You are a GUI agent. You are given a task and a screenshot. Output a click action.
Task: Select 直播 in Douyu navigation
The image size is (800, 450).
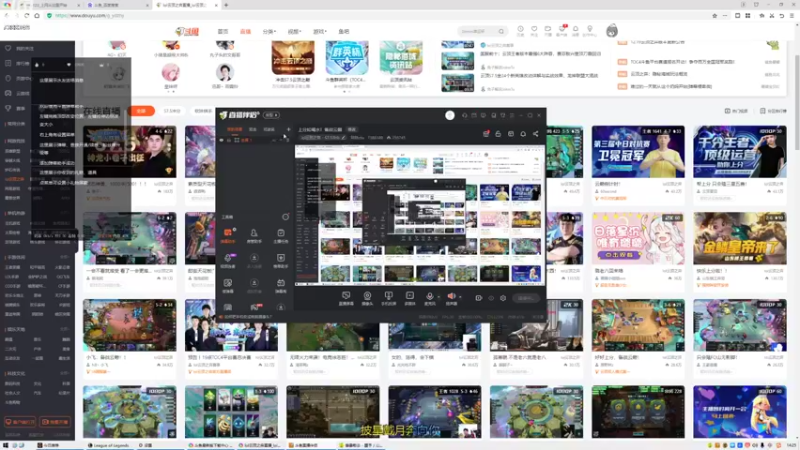point(245,32)
